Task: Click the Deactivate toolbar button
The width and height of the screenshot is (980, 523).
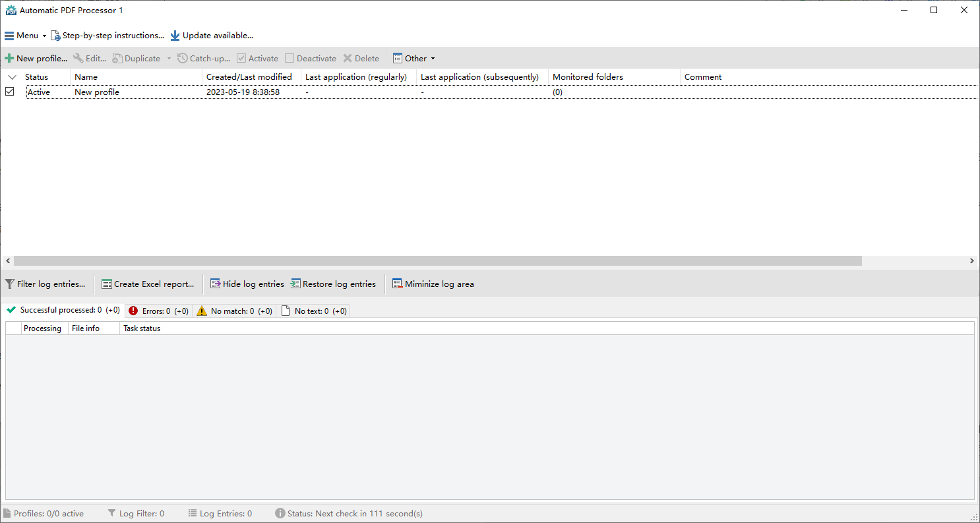Action: tap(310, 59)
